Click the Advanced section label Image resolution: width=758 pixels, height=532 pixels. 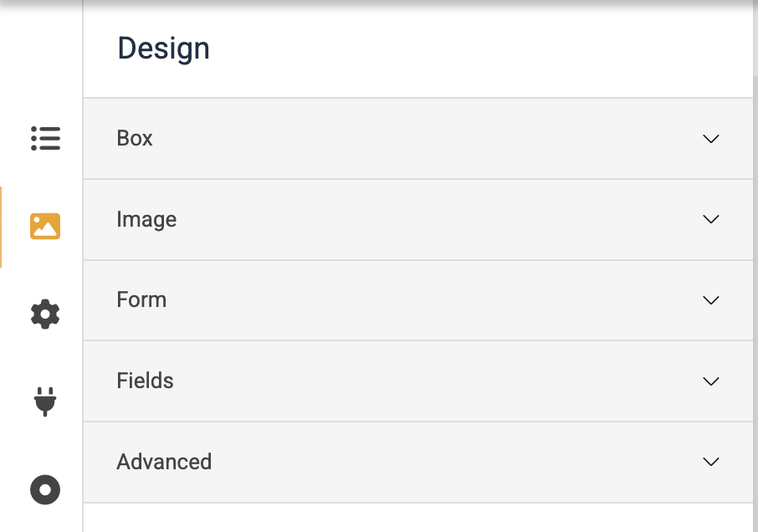pos(164,462)
